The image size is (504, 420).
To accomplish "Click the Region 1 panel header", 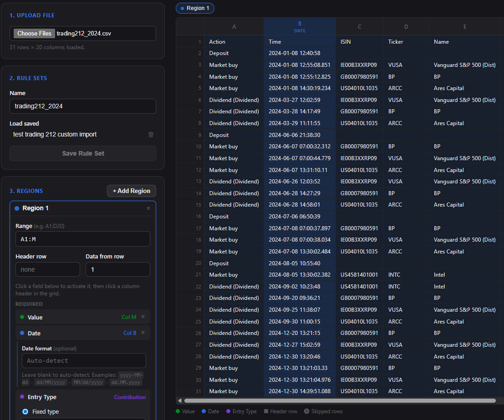I will click(83, 208).
